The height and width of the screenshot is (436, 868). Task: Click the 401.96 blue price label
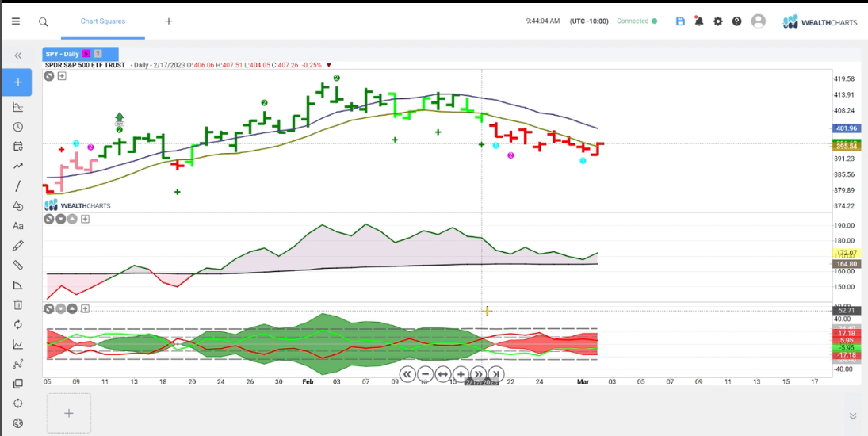(845, 128)
